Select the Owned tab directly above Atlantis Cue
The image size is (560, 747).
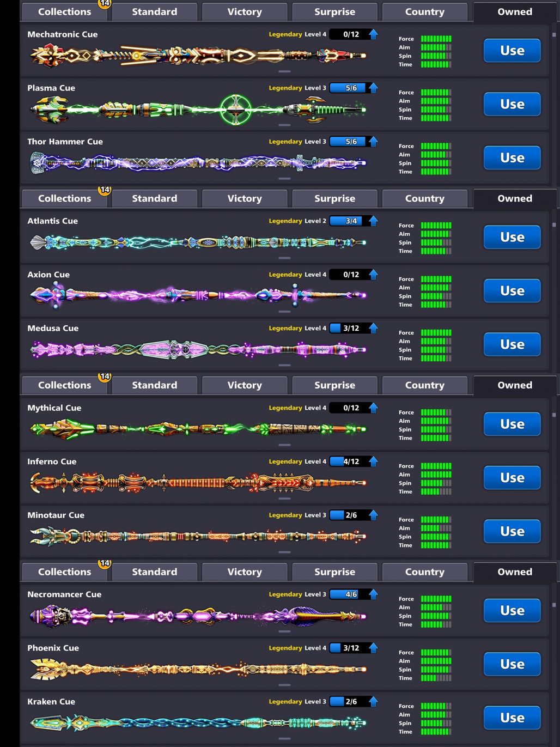pyautogui.click(x=515, y=199)
